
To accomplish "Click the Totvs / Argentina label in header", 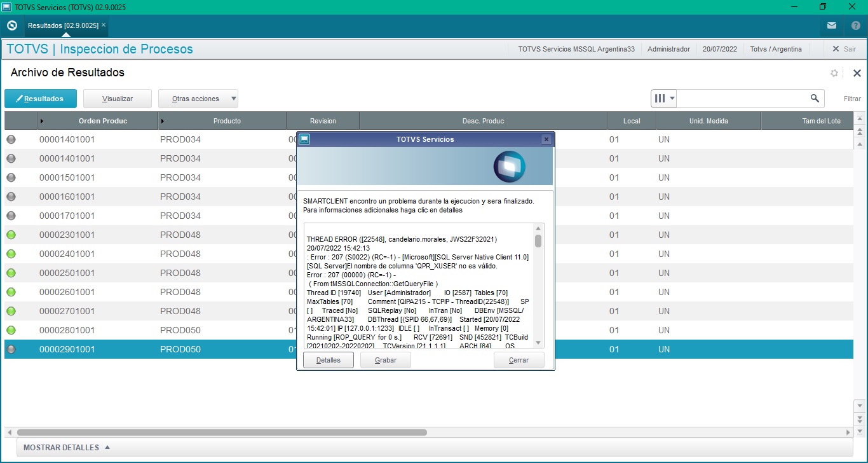I will tap(776, 49).
